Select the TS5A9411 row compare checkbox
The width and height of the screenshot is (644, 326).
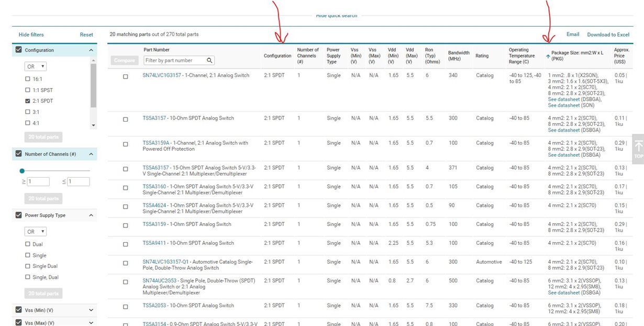(x=125, y=244)
